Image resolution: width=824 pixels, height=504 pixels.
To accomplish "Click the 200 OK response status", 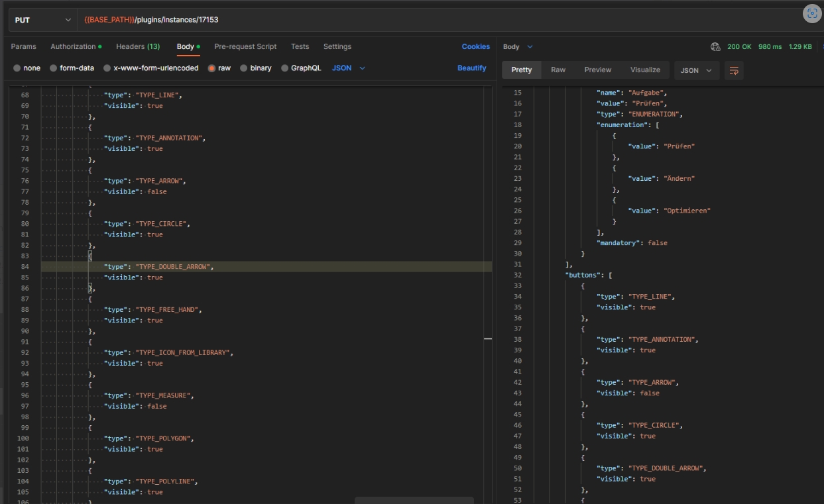I will coord(739,47).
